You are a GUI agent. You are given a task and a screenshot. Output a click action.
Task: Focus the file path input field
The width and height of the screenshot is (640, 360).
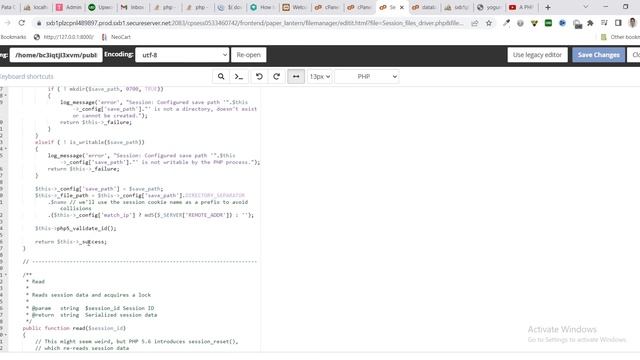pyautogui.click(x=56, y=55)
